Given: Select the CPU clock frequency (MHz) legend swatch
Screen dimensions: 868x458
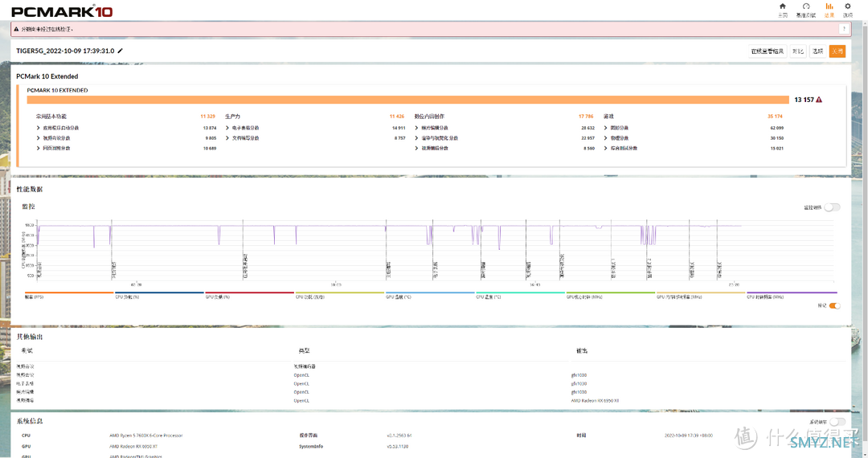Looking at the screenshot, I should point(792,292).
